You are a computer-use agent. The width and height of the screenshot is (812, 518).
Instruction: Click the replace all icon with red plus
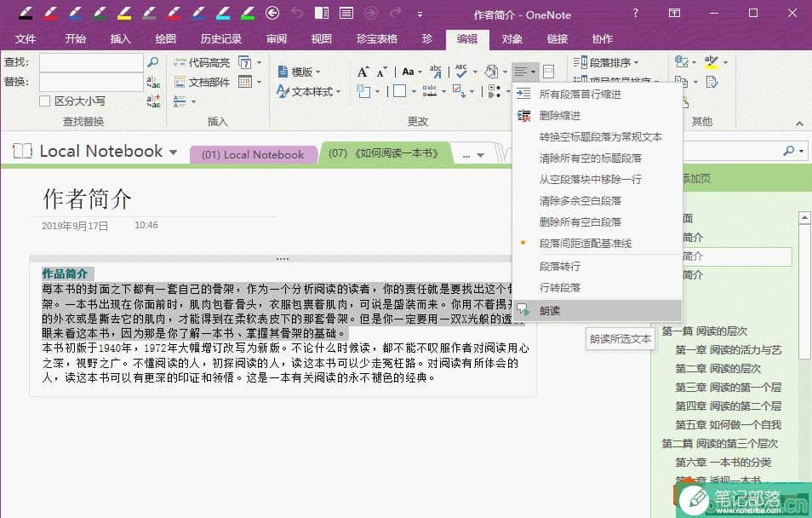pyautogui.click(x=152, y=101)
